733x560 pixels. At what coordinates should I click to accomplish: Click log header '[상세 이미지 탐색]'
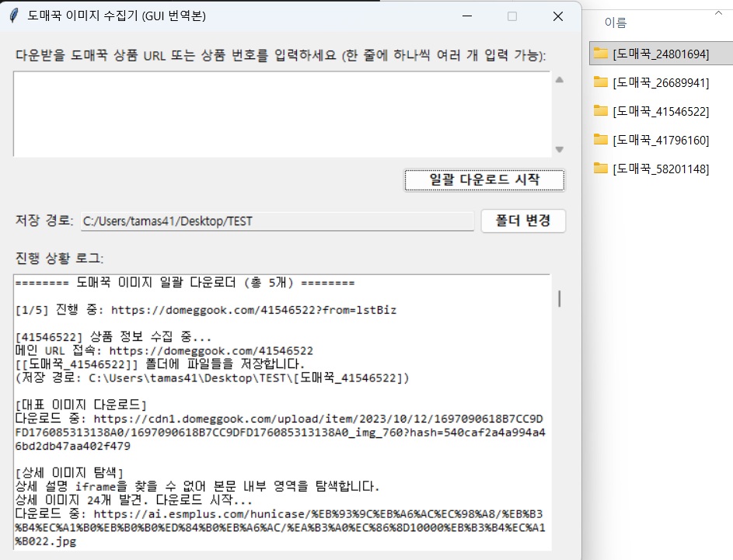[69, 473]
